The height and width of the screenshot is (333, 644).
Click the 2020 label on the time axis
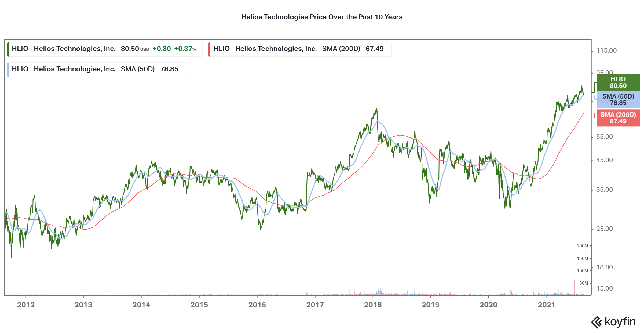coord(488,305)
